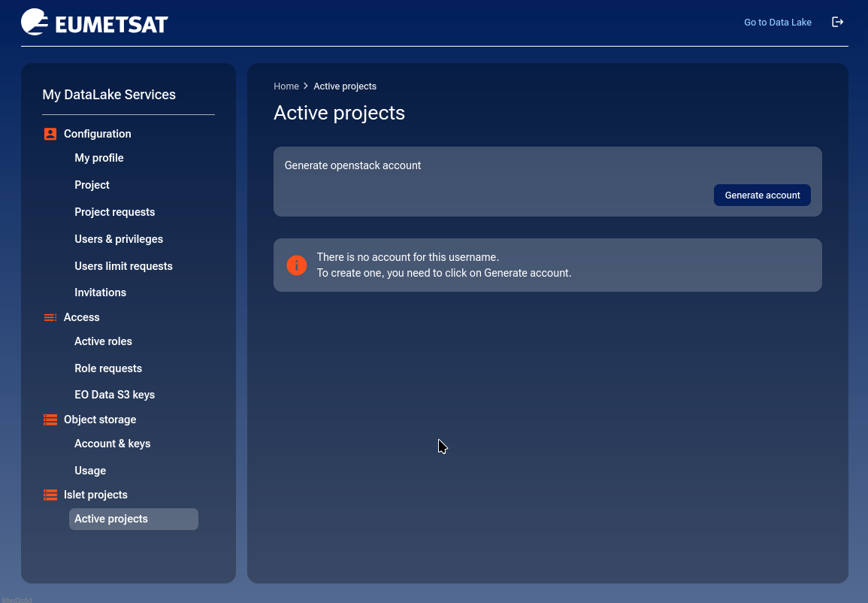Screen dimensions: 868x603
Task: Click the Generate openstack account text
Action: [352, 165]
